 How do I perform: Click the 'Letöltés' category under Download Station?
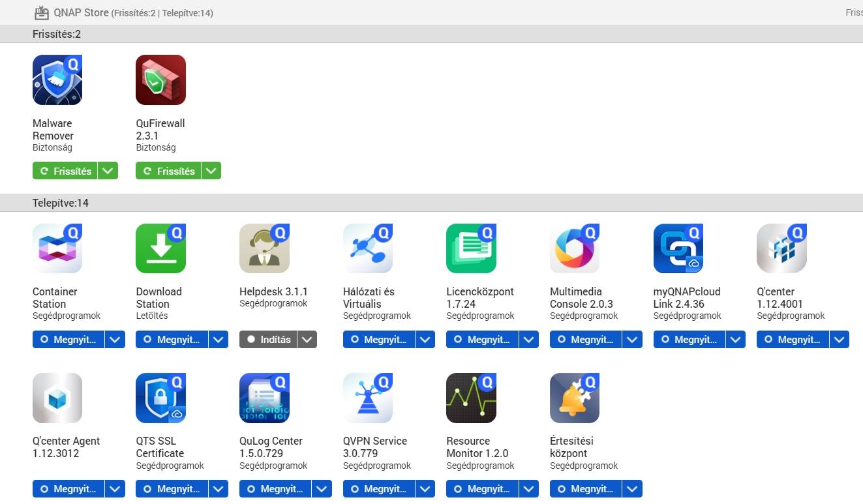(x=152, y=316)
